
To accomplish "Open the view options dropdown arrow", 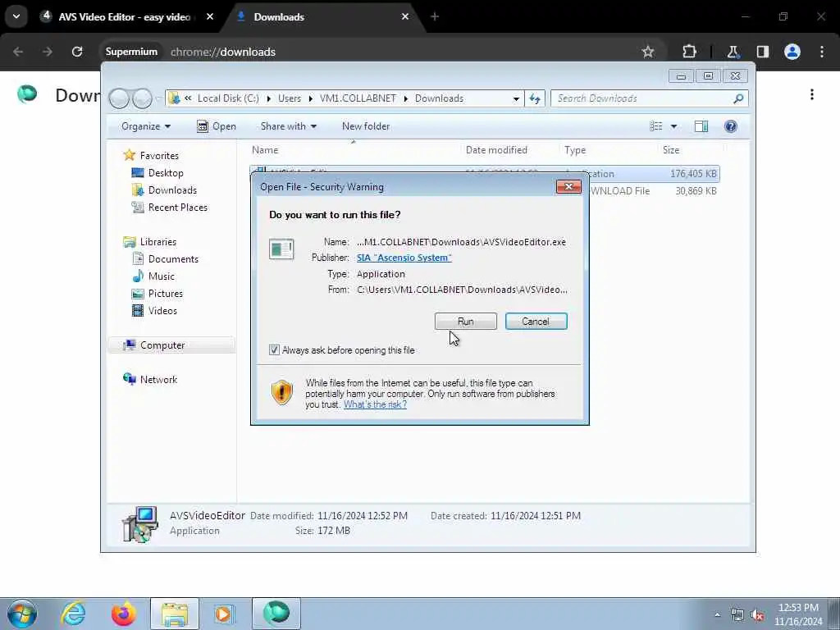I will 674,126.
